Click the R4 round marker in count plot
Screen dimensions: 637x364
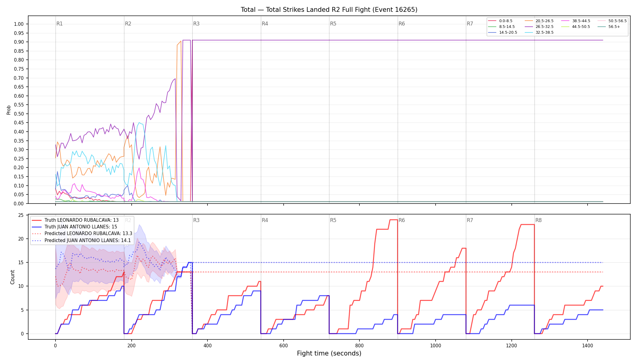pyautogui.click(x=265, y=220)
